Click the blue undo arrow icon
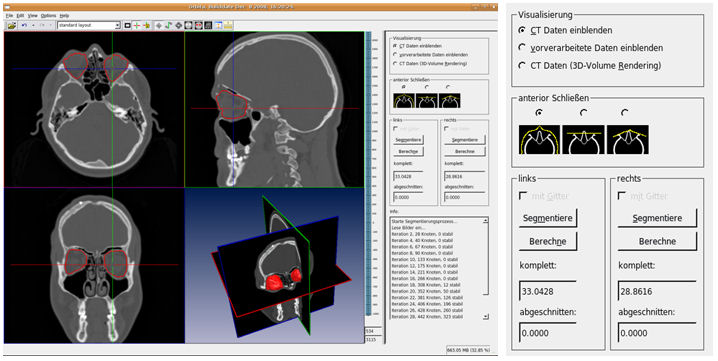The image size is (718, 361). tap(24, 25)
